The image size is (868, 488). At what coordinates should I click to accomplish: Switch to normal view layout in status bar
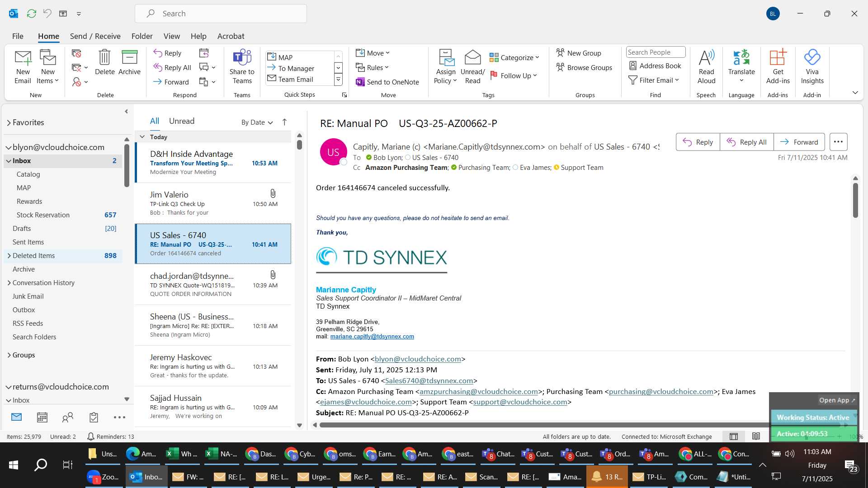(734, 436)
